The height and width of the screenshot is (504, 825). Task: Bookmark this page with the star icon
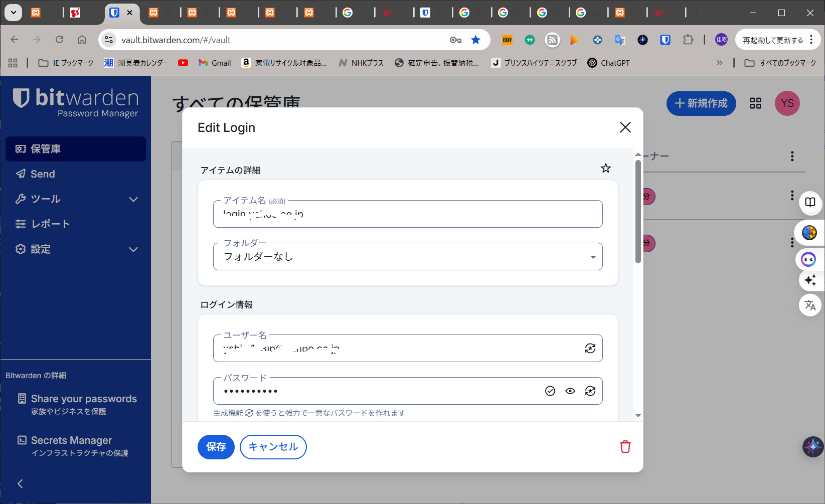coord(475,40)
